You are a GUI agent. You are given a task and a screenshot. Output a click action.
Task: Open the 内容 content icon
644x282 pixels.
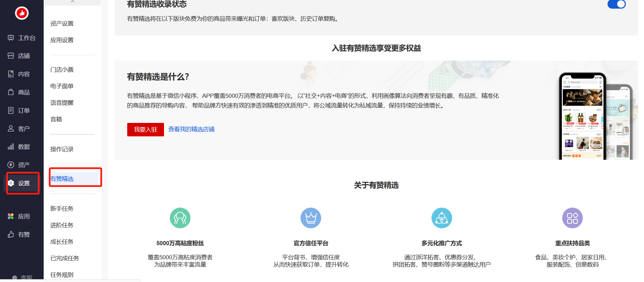[x=11, y=74]
